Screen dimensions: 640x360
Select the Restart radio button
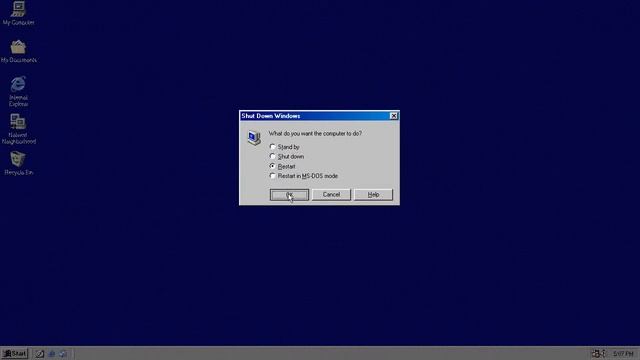click(273, 166)
